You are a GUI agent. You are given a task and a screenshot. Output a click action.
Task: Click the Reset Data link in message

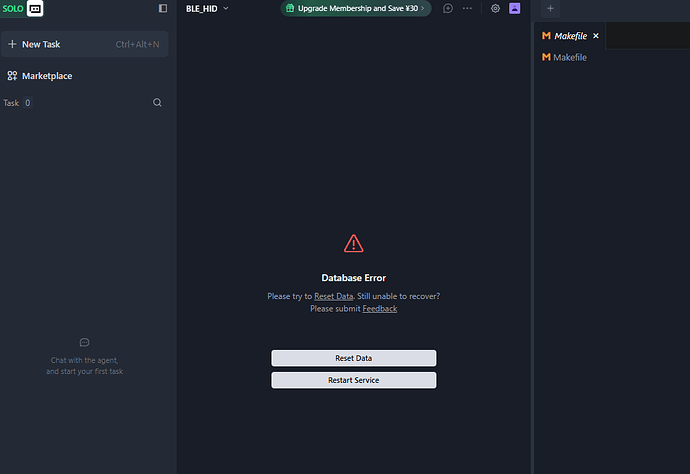334,296
